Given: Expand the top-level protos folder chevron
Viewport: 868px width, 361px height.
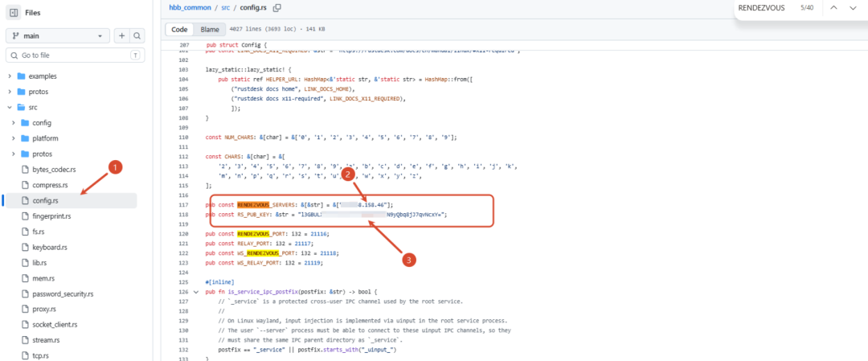Looking at the screenshot, I should (x=10, y=92).
